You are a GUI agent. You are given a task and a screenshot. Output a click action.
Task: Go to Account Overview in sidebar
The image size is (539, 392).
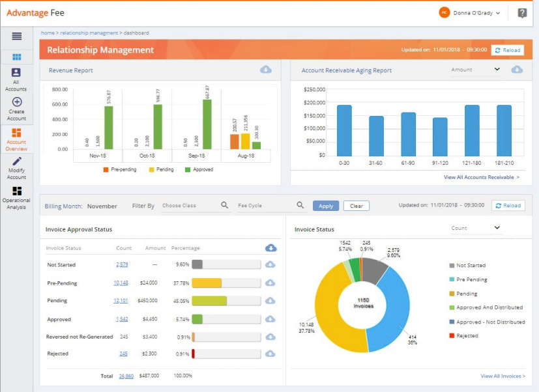tap(16, 139)
